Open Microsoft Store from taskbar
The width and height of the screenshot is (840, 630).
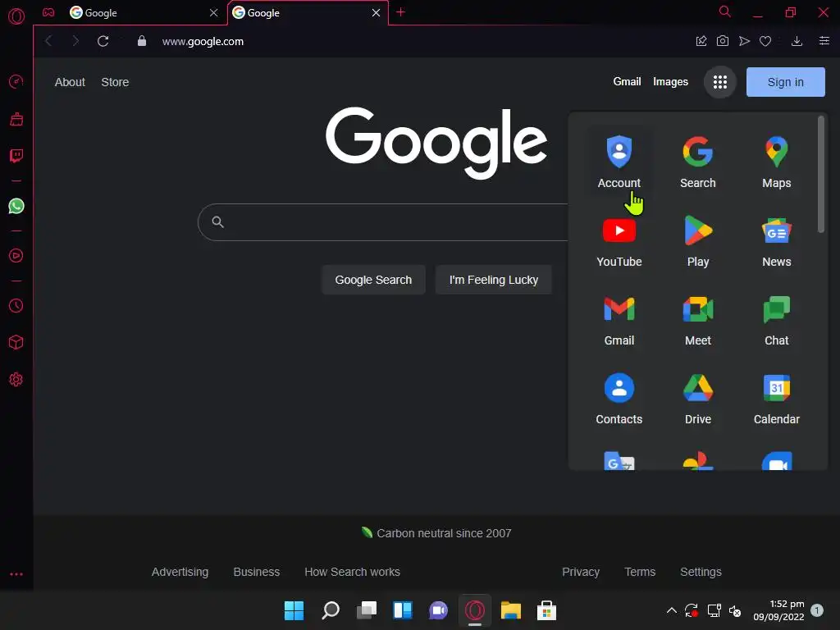click(546, 610)
